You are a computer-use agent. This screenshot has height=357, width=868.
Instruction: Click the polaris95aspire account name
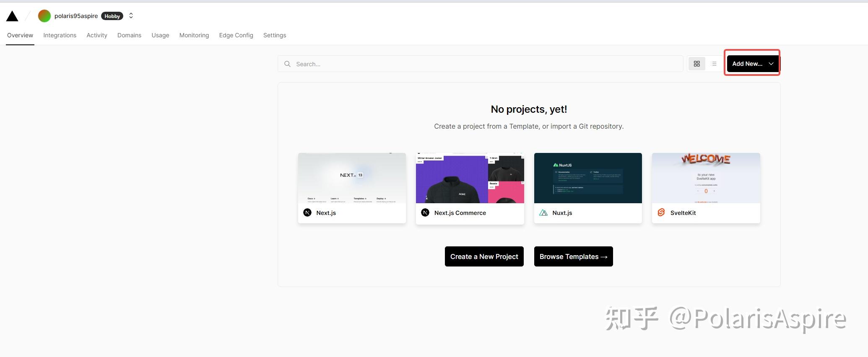[76, 16]
